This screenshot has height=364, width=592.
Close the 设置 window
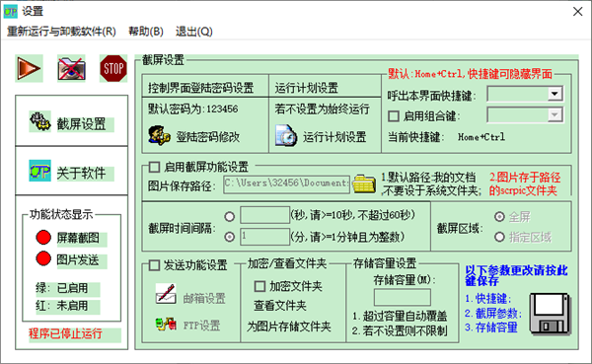577,12
